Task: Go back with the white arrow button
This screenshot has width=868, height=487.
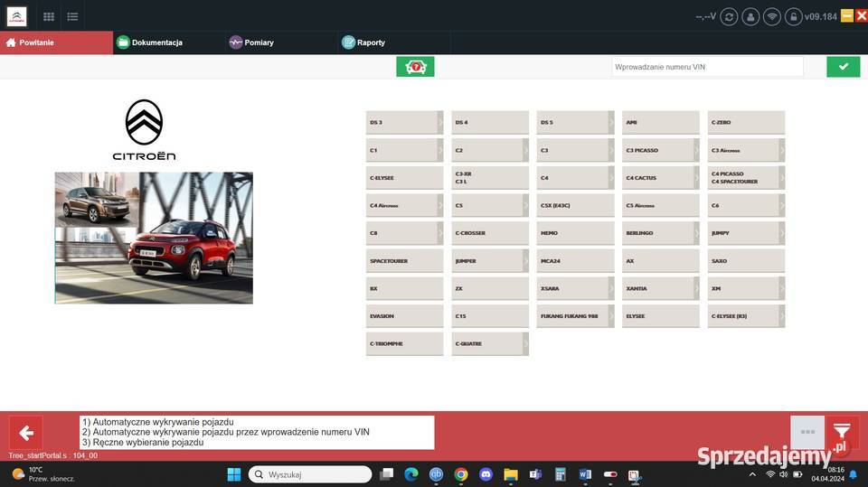Action: click(x=26, y=433)
